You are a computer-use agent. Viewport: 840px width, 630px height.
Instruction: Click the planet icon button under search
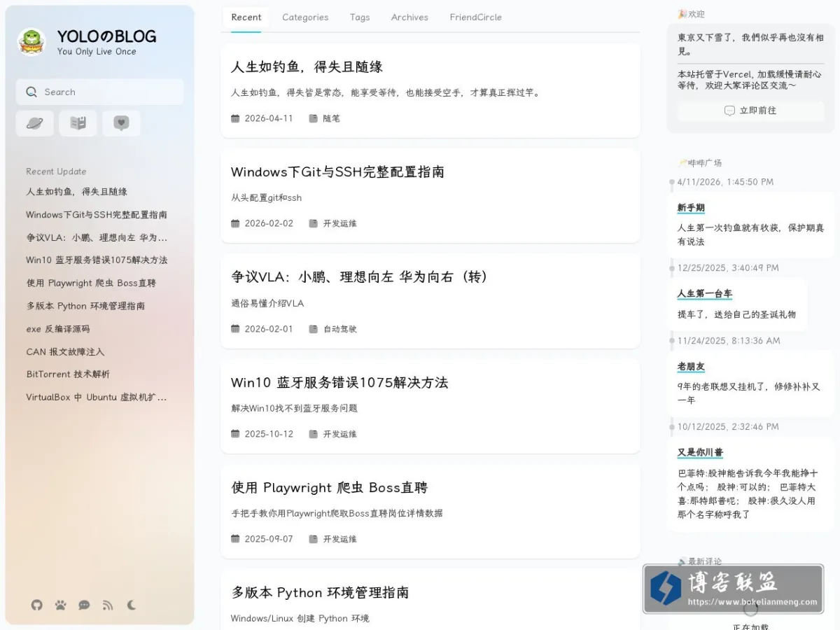35,123
